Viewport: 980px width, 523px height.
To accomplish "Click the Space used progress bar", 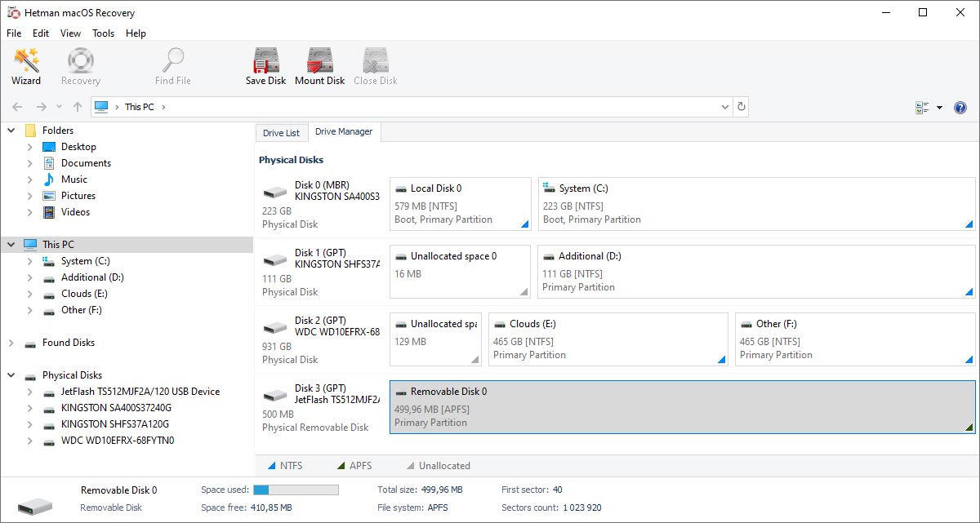I will click(x=296, y=490).
